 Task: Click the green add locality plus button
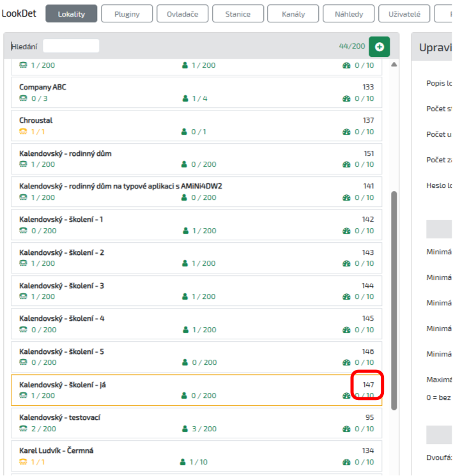click(380, 47)
